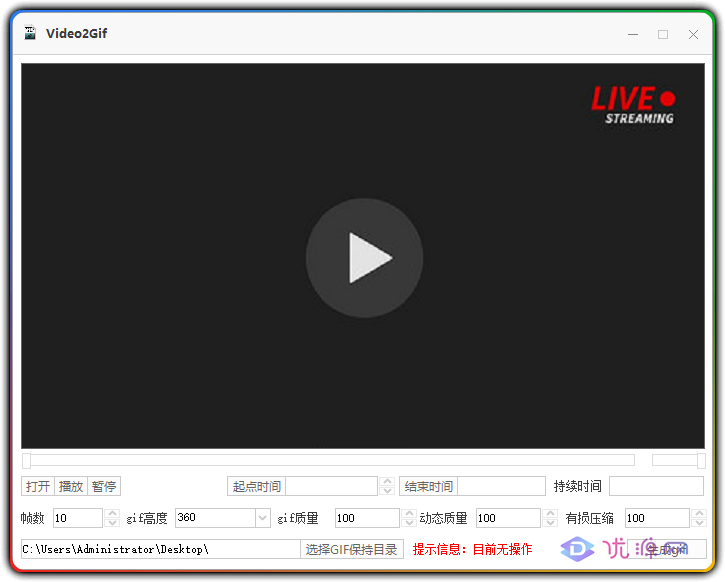Click the 播放 play button
This screenshot has width=725, height=582.
[x=71, y=486]
